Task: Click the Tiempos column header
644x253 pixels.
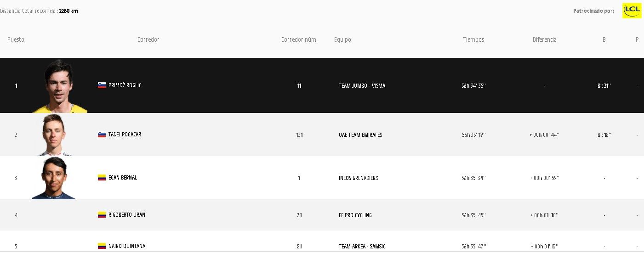Action: coord(473,40)
